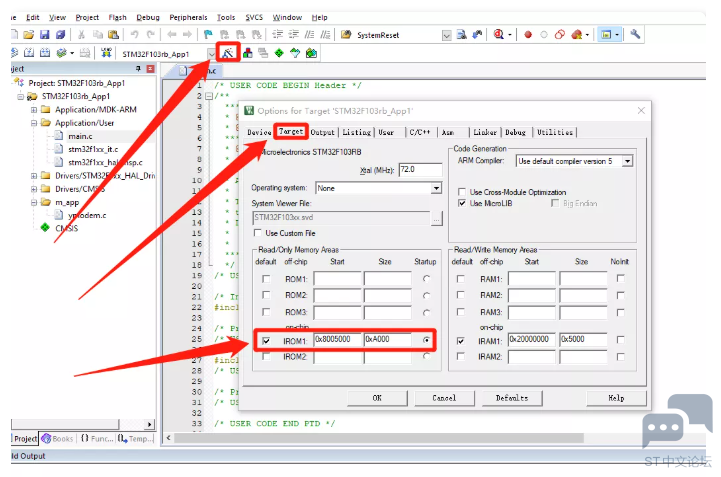Click the Project panel horizontal scrollbar
Viewport: 721px width, 477px height.
(65, 424)
